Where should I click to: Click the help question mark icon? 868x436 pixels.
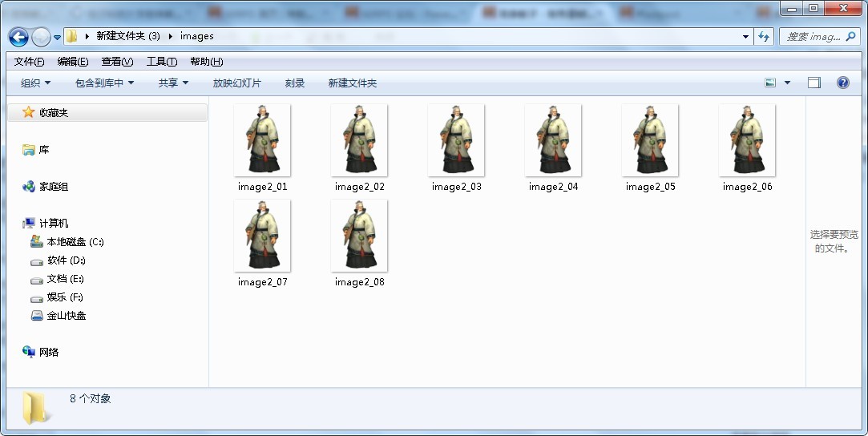[x=842, y=83]
